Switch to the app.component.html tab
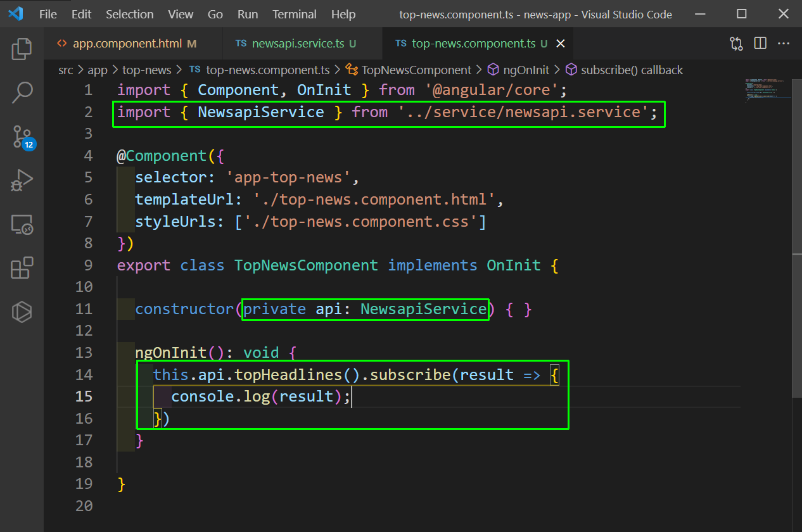The width and height of the screenshot is (802, 532). pyautogui.click(x=134, y=44)
